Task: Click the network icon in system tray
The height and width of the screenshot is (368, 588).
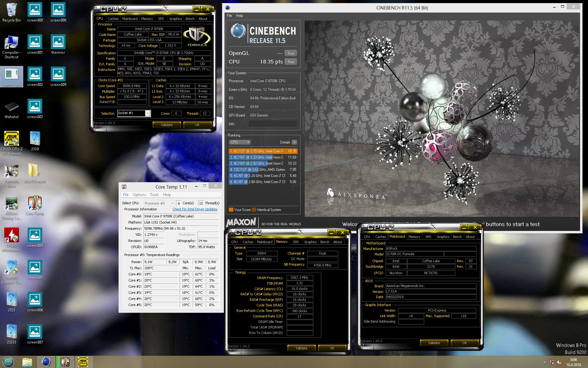Action: [552, 362]
